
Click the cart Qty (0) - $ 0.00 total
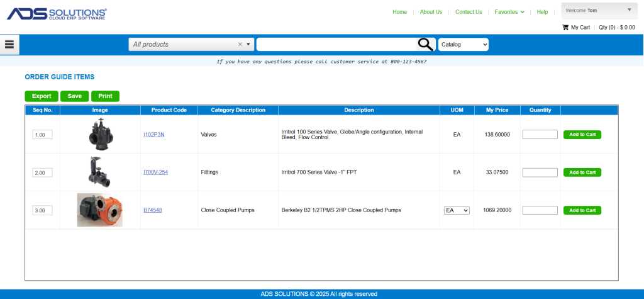pos(616,28)
